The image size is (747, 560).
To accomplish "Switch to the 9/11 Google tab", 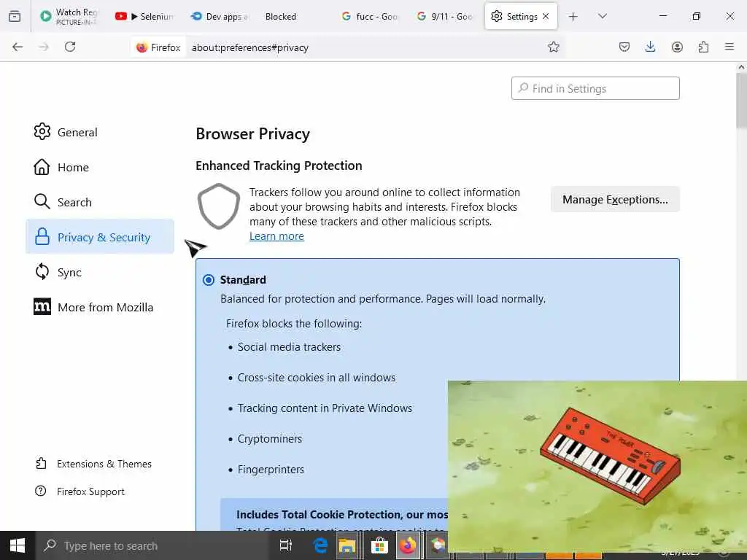I will click(x=446, y=16).
